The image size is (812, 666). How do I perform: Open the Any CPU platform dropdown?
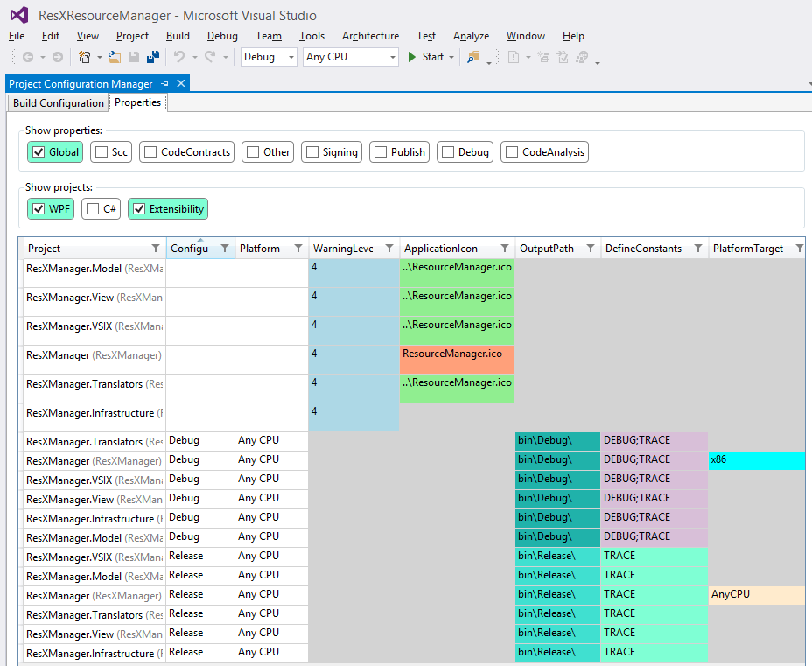point(350,57)
